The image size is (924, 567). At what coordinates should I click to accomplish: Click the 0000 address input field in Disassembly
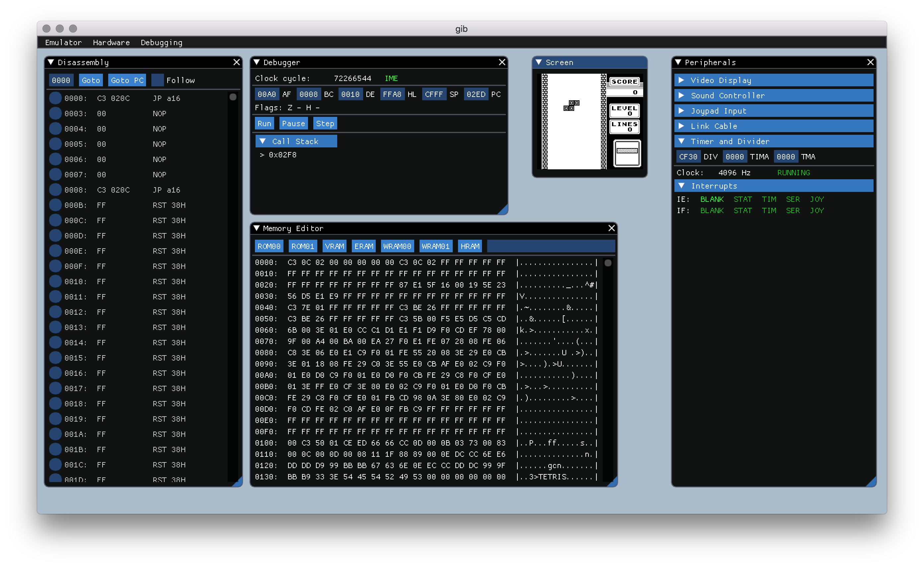[x=61, y=80]
